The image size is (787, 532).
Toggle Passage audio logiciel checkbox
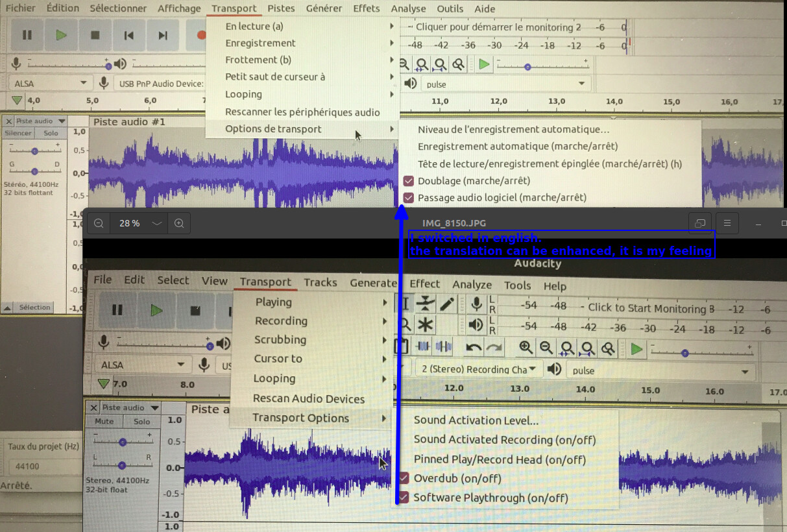click(x=409, y=197)
